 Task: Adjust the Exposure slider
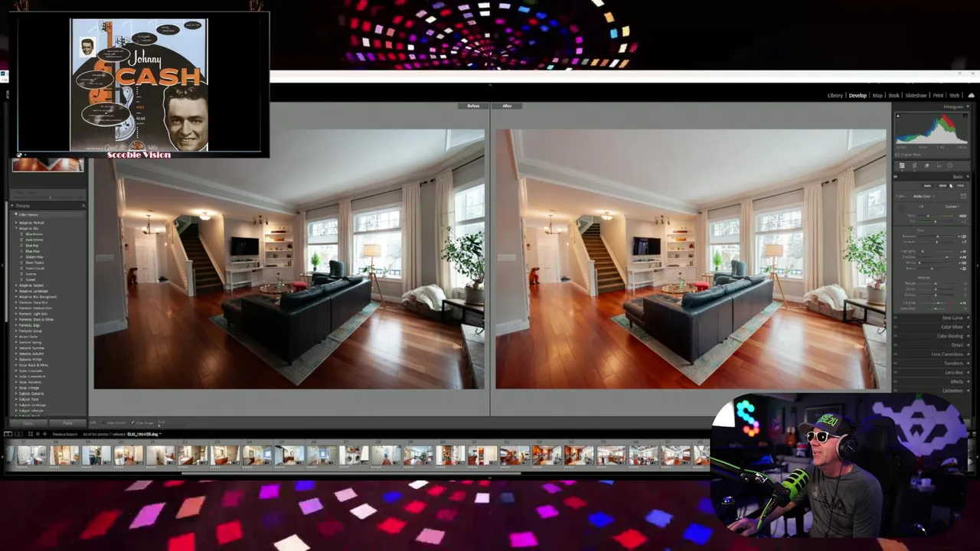[936, 236]
